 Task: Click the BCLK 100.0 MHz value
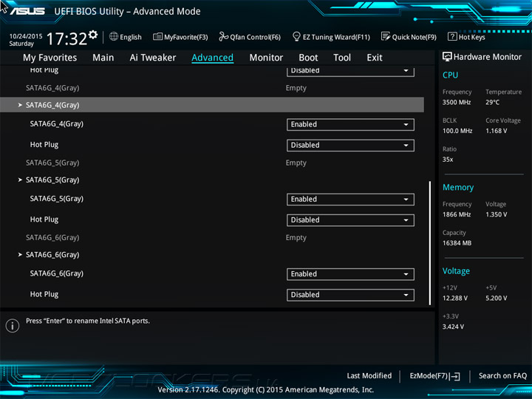point(457,131)
